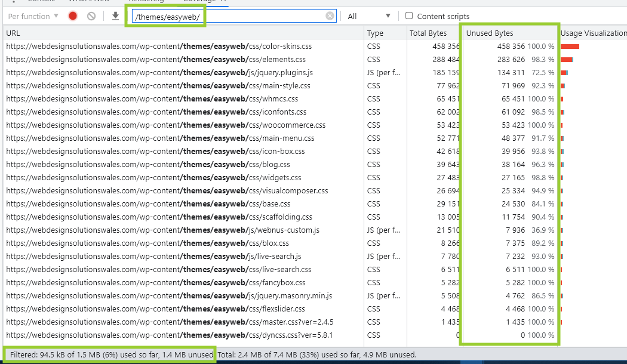Select the scaffolding.css URL row
The image size is (627, 364).
315,217
